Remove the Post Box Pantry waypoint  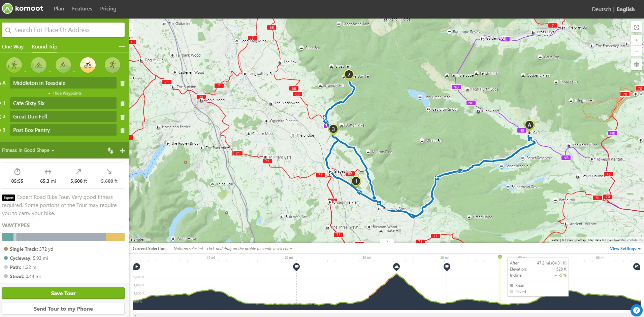122,131
